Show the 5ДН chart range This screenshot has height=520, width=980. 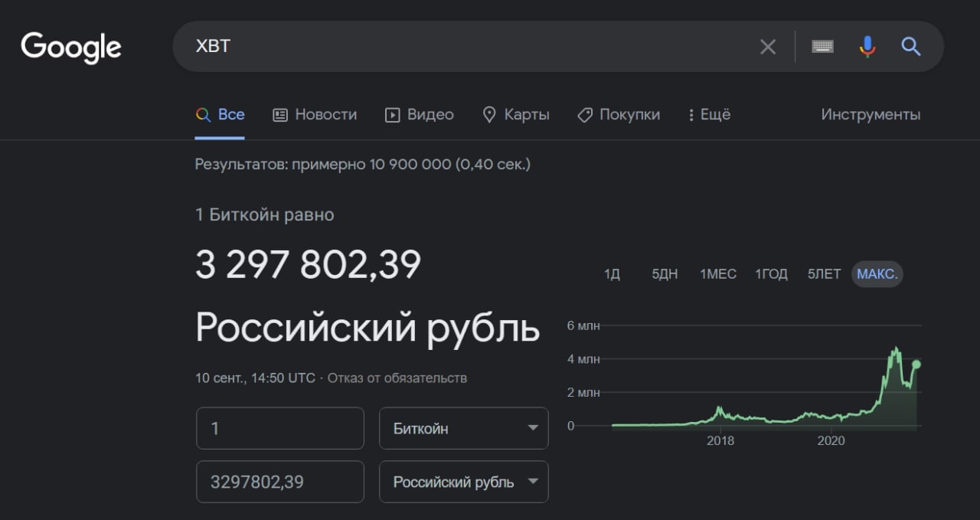665,274
